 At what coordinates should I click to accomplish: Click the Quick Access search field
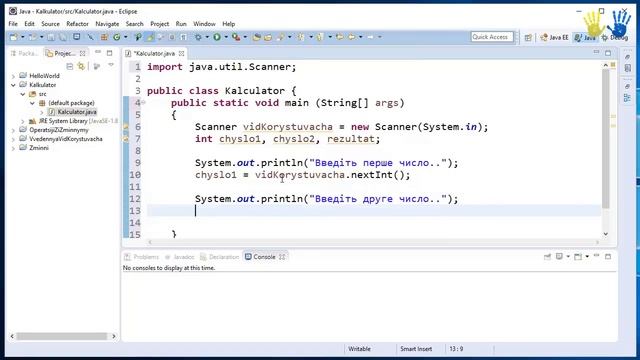coord(491,37)
